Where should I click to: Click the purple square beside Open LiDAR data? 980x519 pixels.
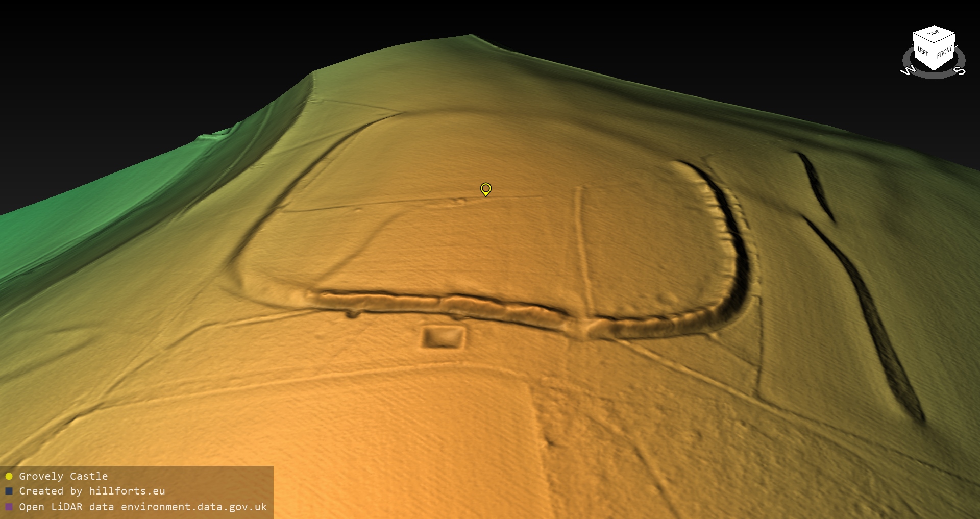point(9,507)
